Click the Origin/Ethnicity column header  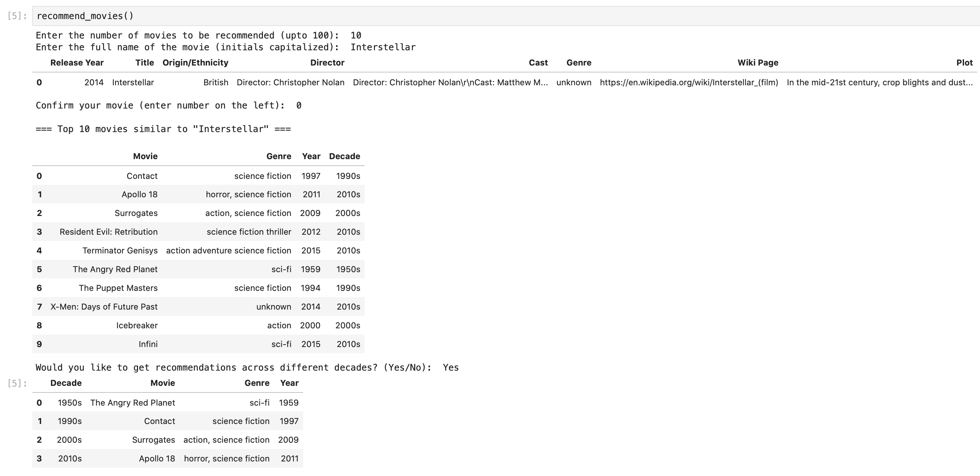tap(195, 63)
